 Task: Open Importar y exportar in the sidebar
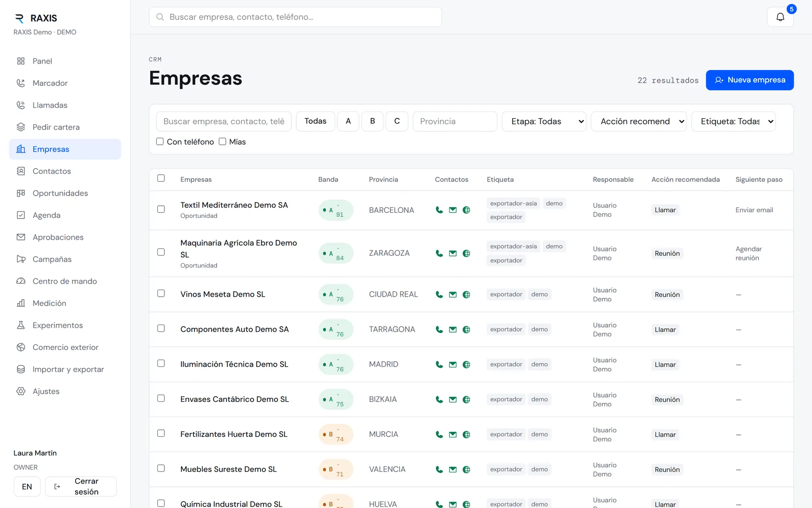tap(65, 369)
